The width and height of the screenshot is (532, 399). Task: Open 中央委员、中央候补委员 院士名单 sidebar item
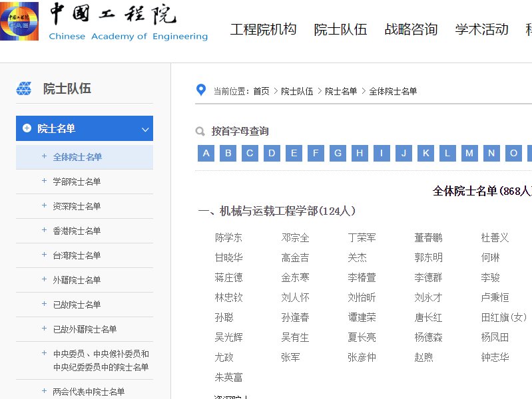tap(101, 360)
